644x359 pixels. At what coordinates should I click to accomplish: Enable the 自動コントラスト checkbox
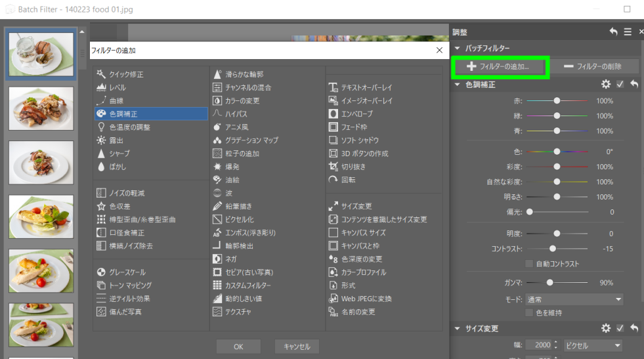point(529,264)
